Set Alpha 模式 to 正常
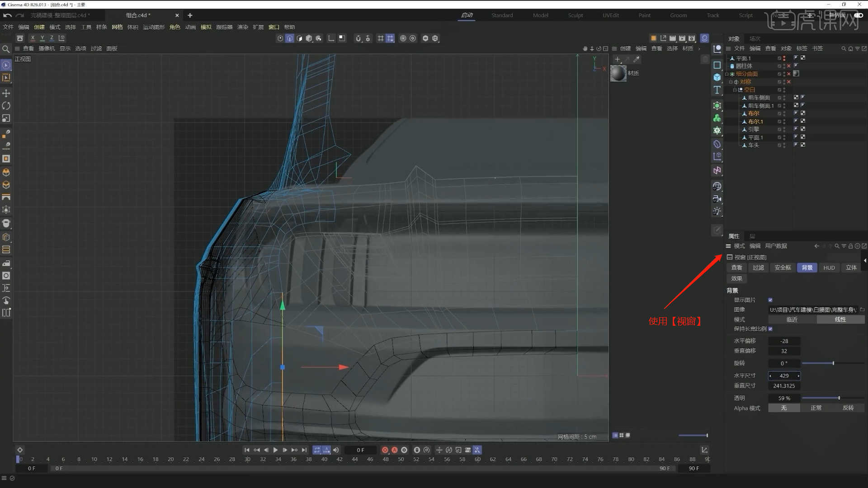The height and width of the screenshot is (488, 868). click(816, 408)
